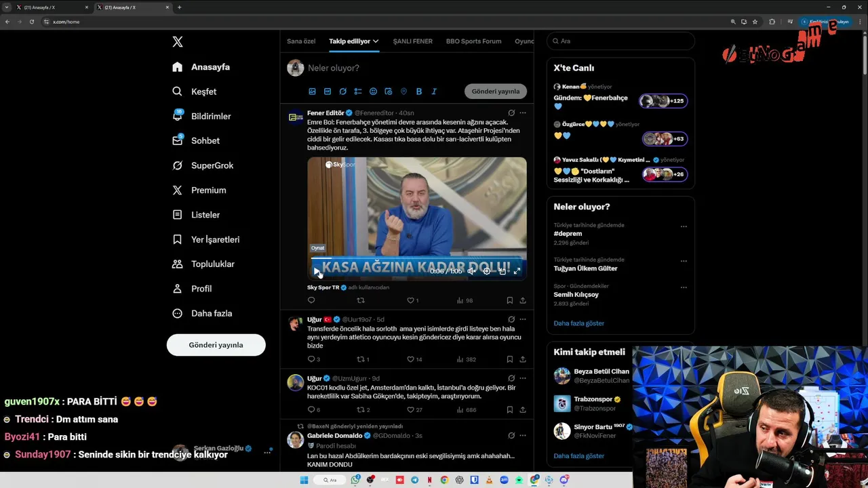Viewport: 868px width, 488px height.
Task: Unmute the Sky Spor video
Action: coord(471,271)
